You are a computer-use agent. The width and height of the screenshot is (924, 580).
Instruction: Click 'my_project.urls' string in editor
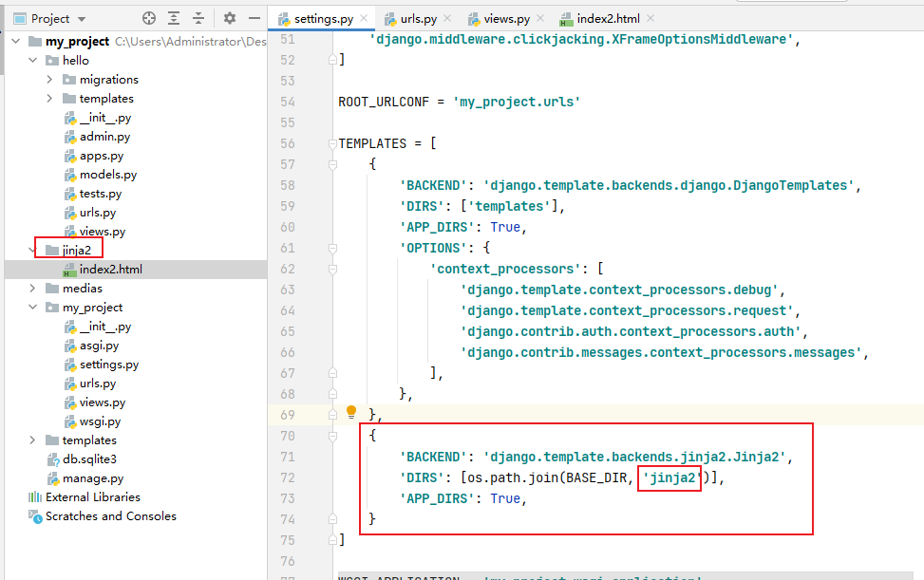tap(517, 102)
